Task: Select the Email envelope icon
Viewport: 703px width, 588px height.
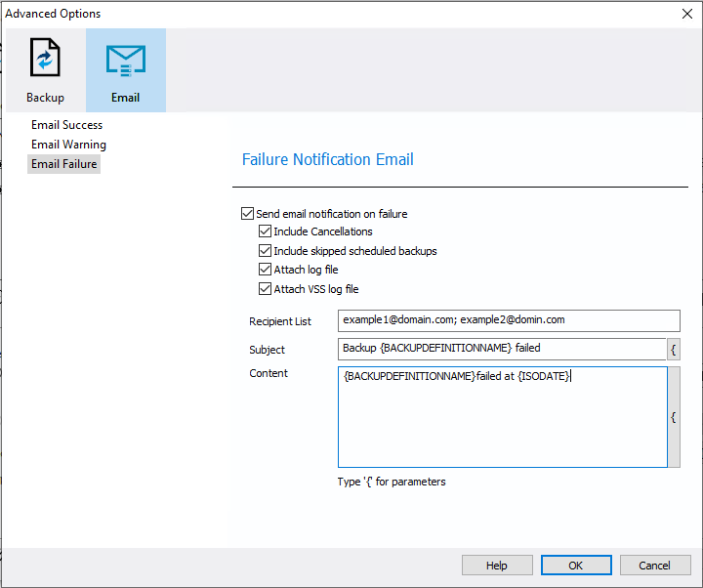Action: coord(126,61)
